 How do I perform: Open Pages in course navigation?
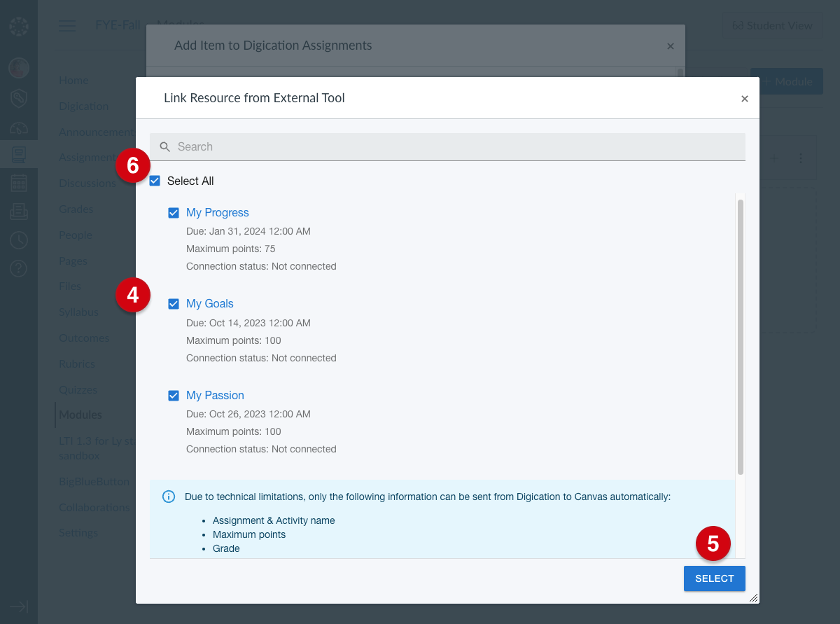pos(73,261)
